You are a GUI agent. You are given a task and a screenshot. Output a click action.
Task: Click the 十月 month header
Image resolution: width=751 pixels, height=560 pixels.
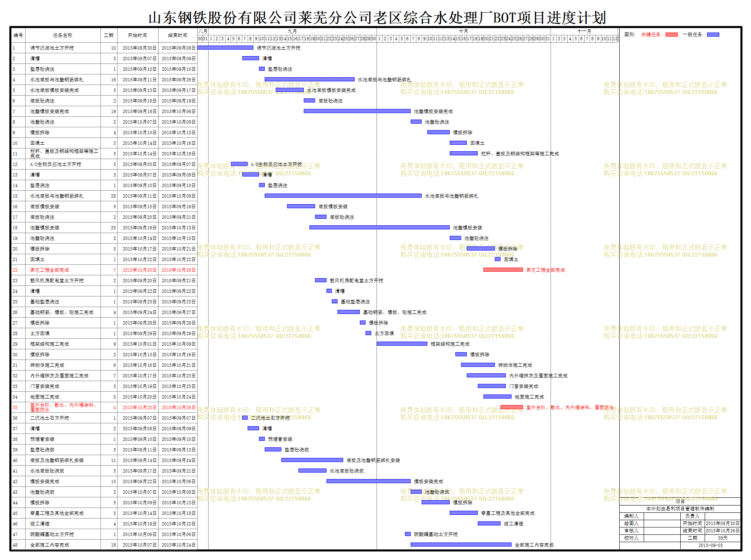pos(463,31)
